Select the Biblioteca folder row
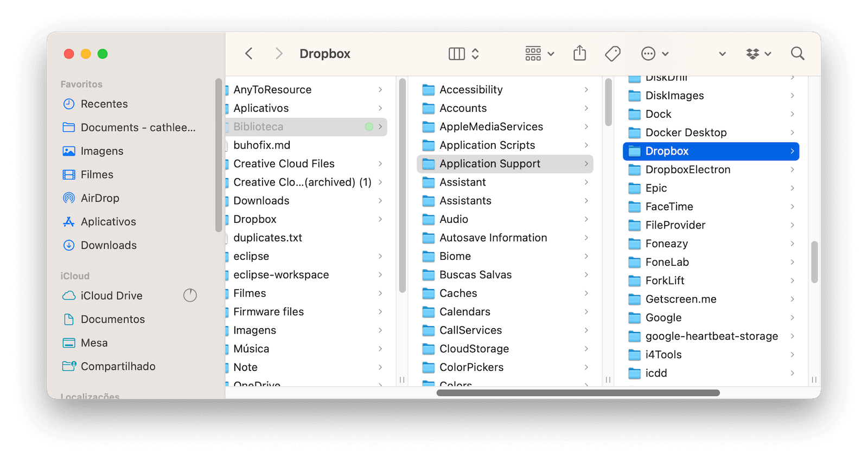 point(307,126)
